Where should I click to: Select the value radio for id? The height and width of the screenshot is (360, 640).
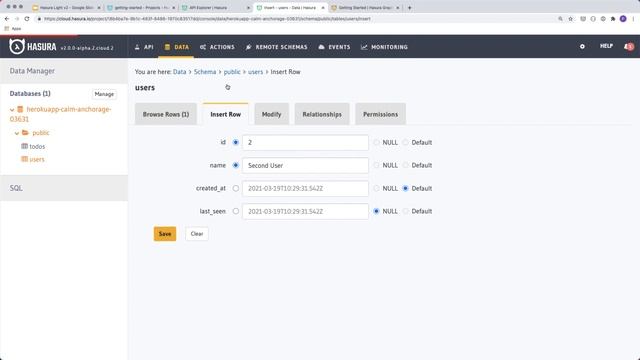click(x=236, y=142)
